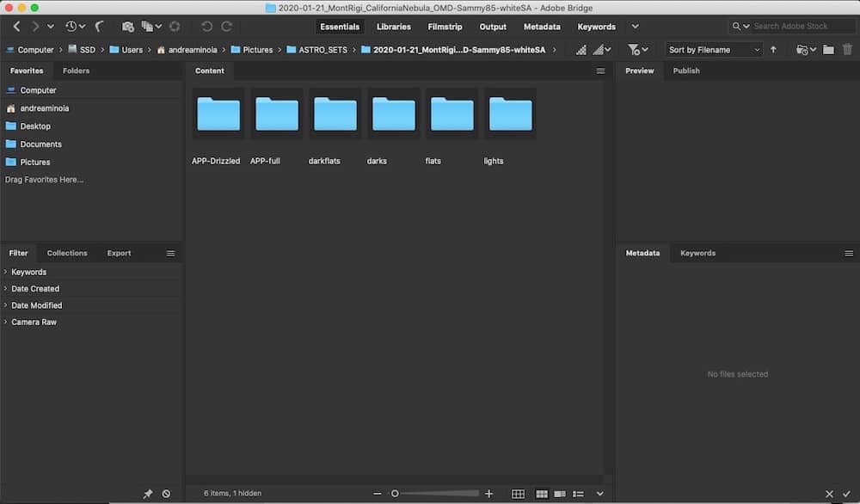Screen dimensions: 860x504
Task: Switch to Filmstrip workspace
Action: pos(445,27)
